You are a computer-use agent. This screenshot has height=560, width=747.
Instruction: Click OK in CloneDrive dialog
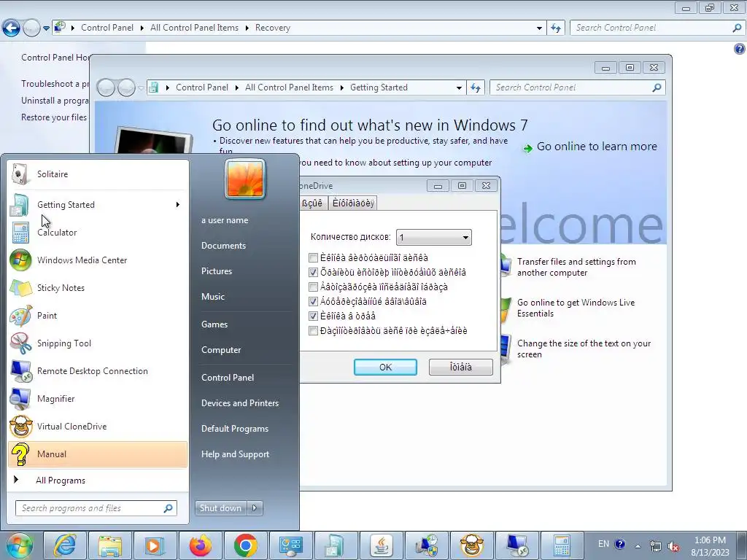tap(385, 367)
